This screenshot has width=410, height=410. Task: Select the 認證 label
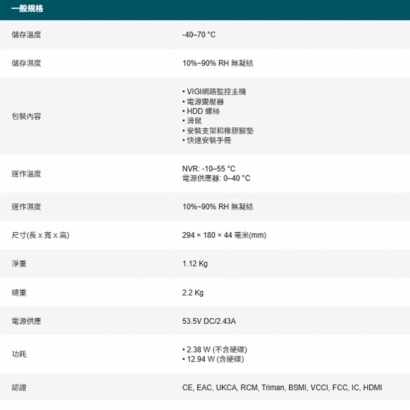tap(19, 388)
